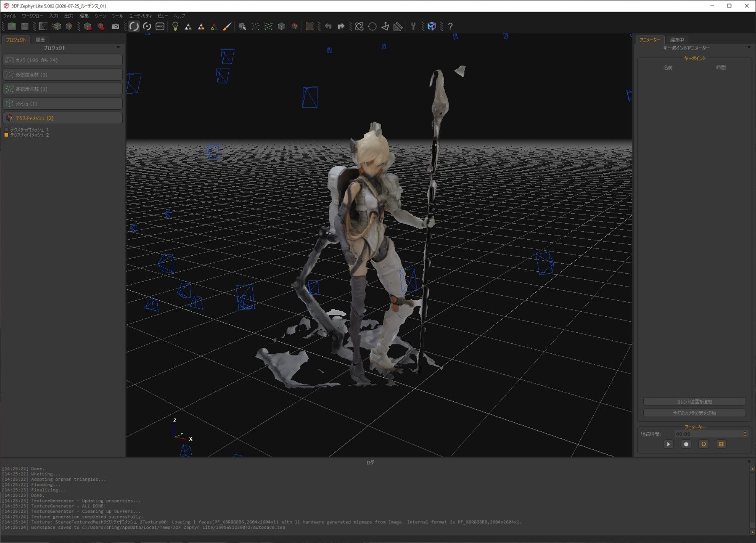Click the orange loop animation button

703,444
